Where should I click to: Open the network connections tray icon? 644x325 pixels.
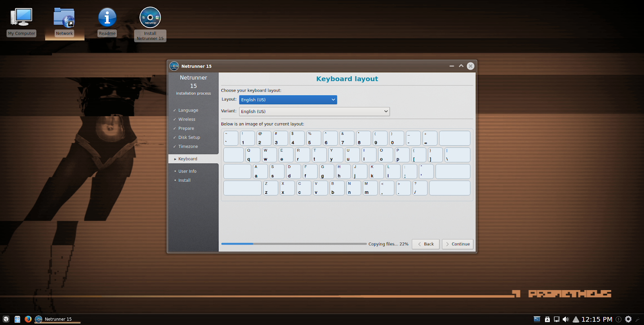click(x=557, y=319)
